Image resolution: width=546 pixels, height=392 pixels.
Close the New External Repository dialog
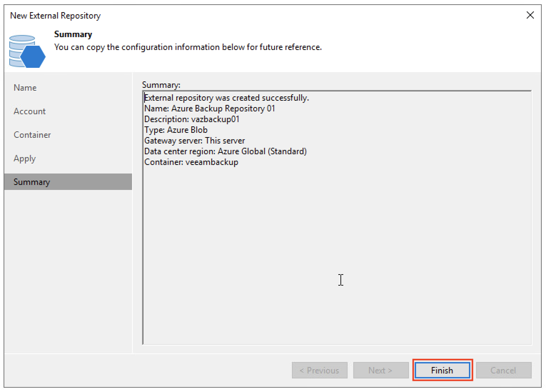(530, 15)
